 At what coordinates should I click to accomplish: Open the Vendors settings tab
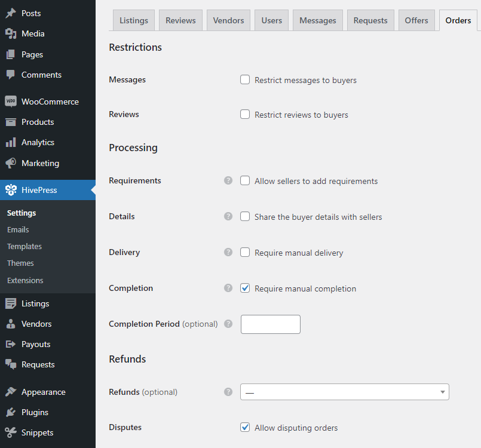pos(229,20)
